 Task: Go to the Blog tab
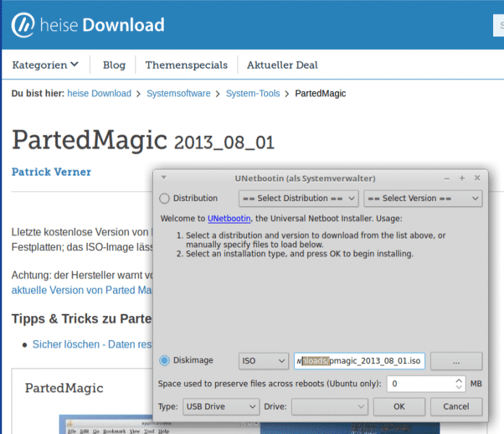(114, 65)
